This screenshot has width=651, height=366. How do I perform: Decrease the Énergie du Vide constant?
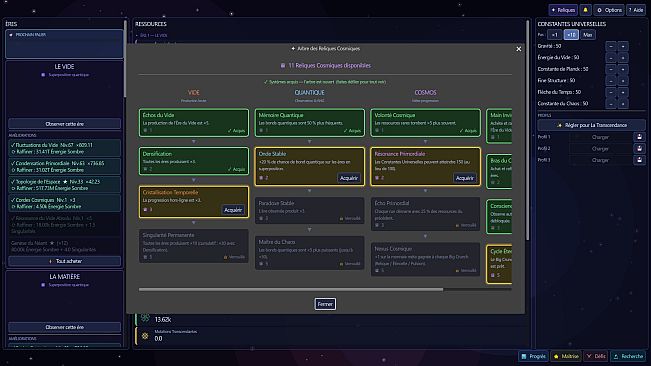pyautogui.click(x=611, y=58)
